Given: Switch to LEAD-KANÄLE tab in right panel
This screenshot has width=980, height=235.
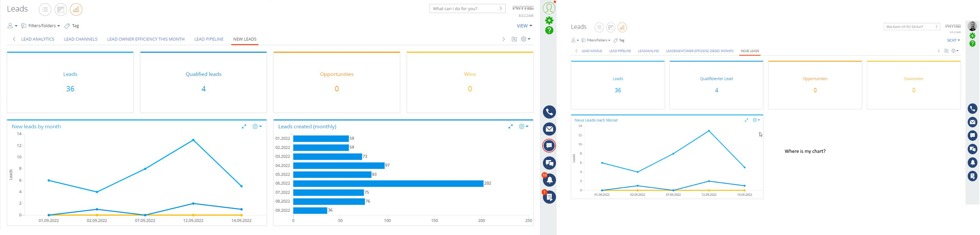Looking at the screenshot, I should [592, 51].
